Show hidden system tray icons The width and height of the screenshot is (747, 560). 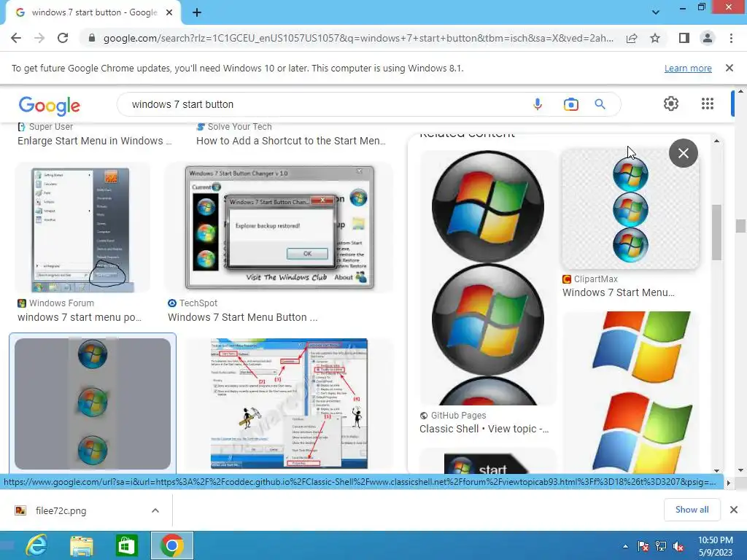pos(625,546)
